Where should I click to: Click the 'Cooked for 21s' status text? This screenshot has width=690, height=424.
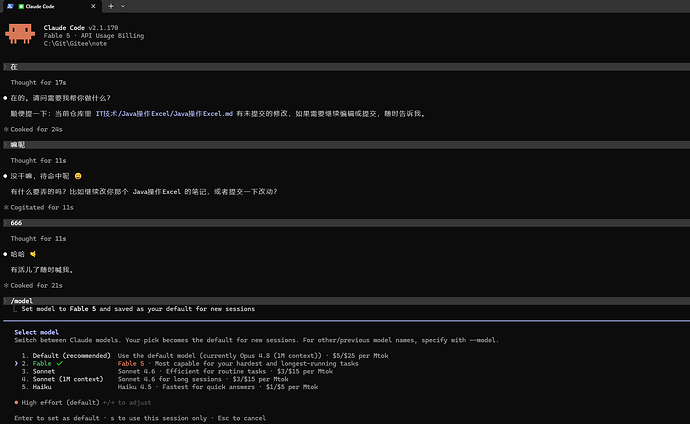36,285
